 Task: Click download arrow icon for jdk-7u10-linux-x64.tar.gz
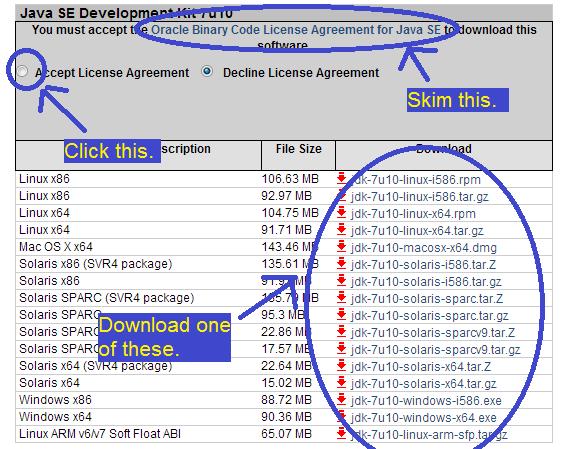pos(341,230)
